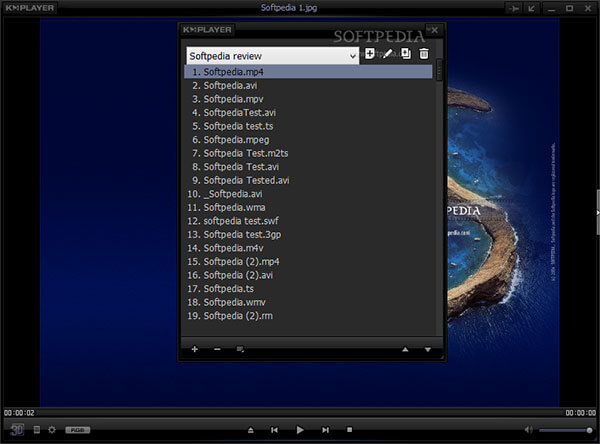
Task: Start playback with Play button
Action: coord(300,430)
